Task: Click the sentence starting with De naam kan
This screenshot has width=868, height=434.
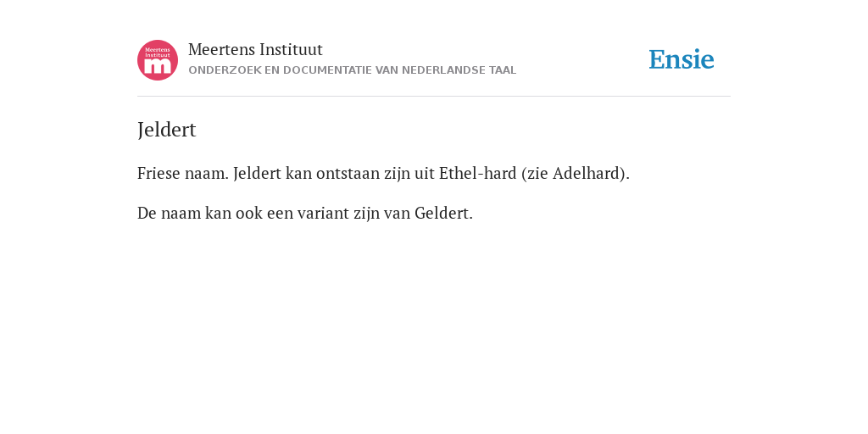Action: click(x=305, y=213)
